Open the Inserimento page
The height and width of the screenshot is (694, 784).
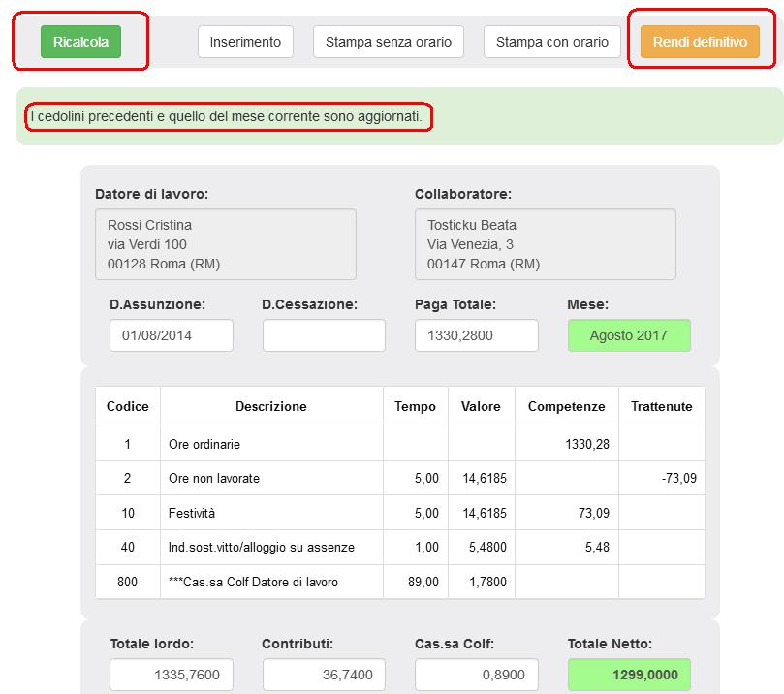245,42
